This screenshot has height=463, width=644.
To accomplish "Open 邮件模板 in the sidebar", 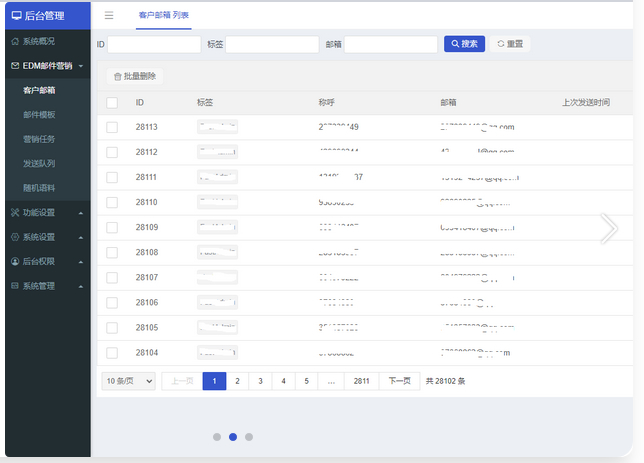I will tap(39, 115).
